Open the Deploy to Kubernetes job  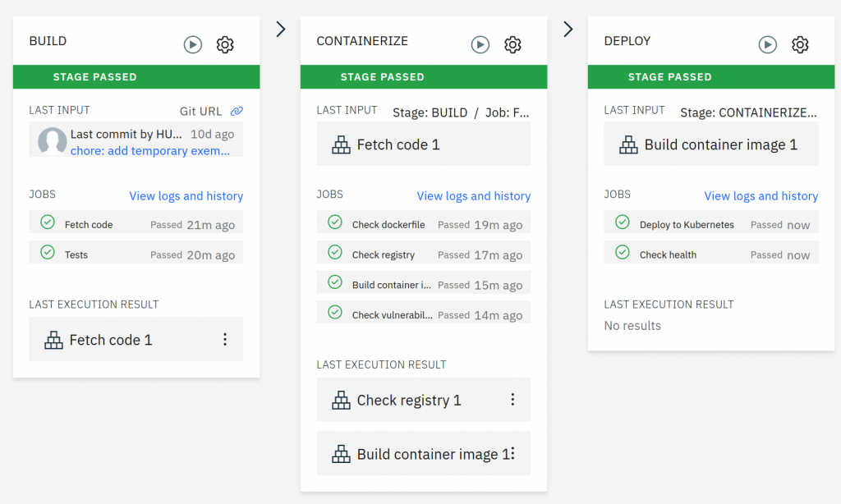pos(687,225)
